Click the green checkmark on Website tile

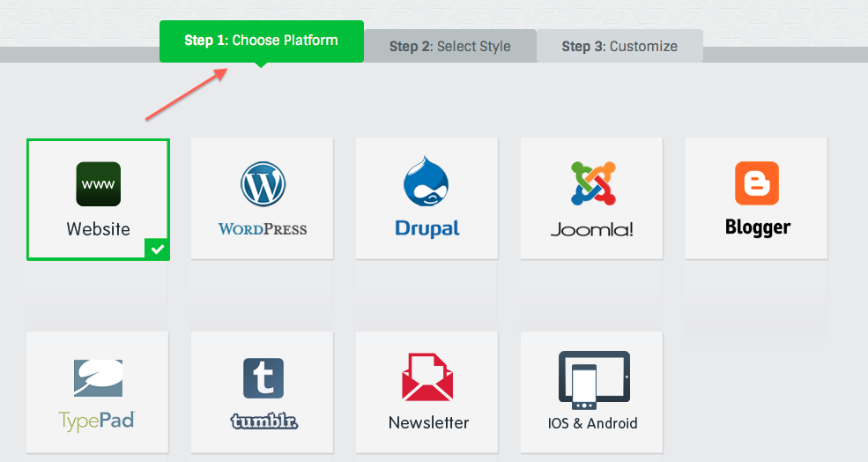tap(158, 250)
